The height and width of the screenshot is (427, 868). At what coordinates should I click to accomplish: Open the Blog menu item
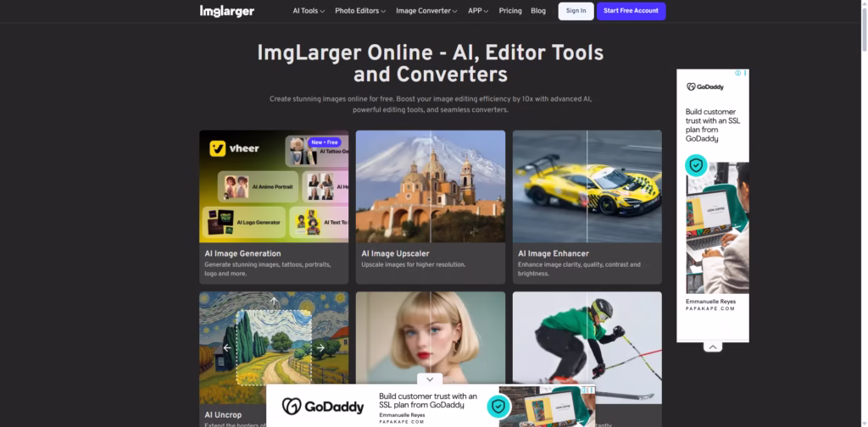pyautogui.click(x=538, y=11)
